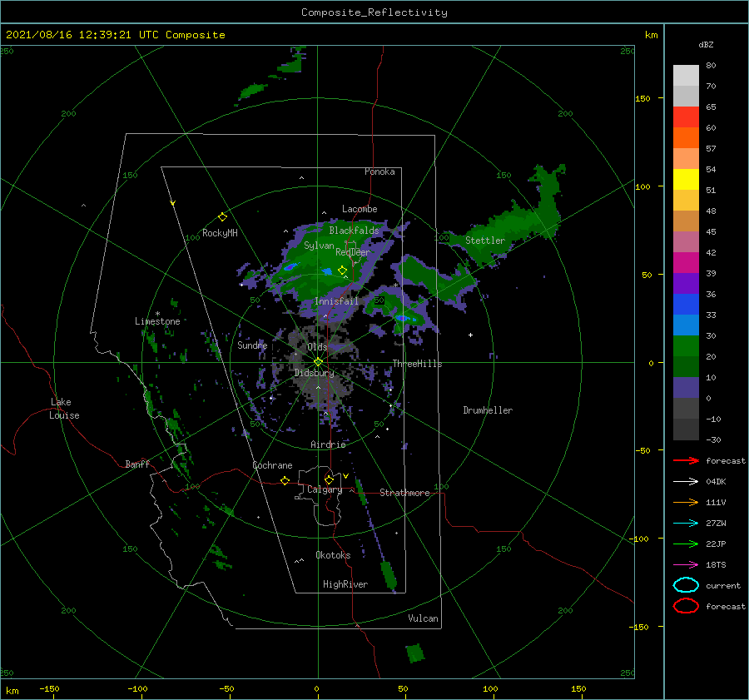Select the light gray 80 dBZ swatch
The height and width of the screenshot is (700, 749).
686,76
